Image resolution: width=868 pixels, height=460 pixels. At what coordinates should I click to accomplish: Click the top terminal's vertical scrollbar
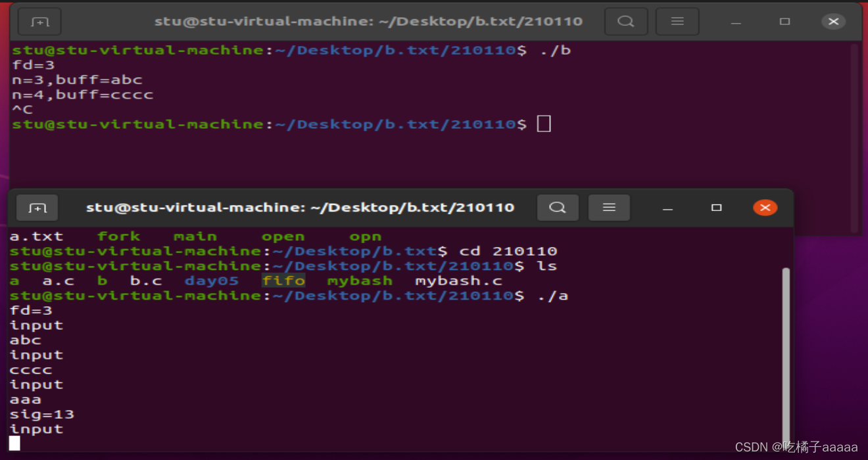point(855,138)
